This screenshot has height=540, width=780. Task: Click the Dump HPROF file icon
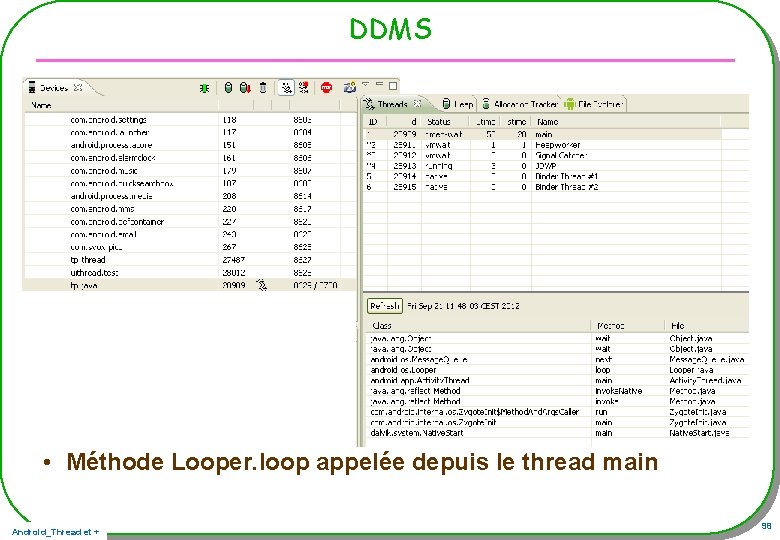(245, 88)
